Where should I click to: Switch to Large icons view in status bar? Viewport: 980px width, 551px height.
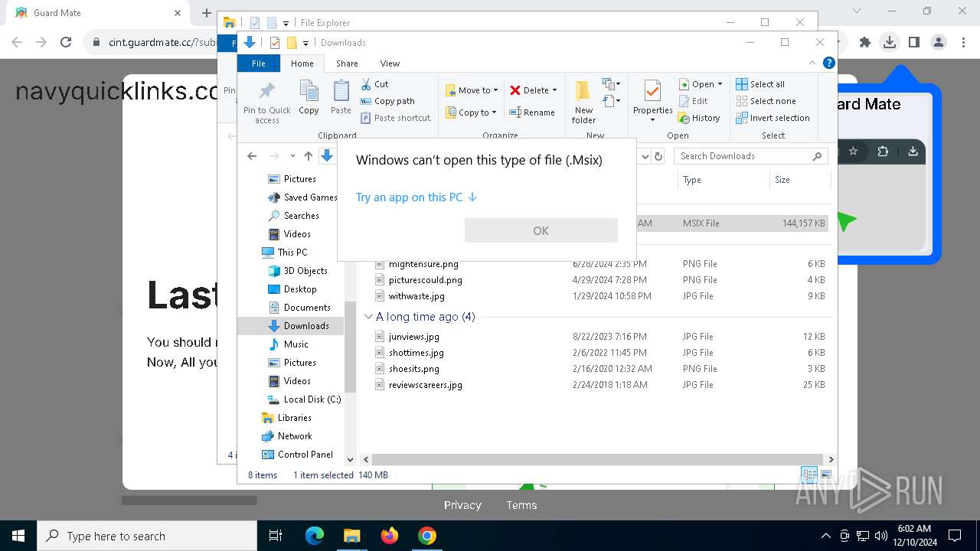(825, 475)
